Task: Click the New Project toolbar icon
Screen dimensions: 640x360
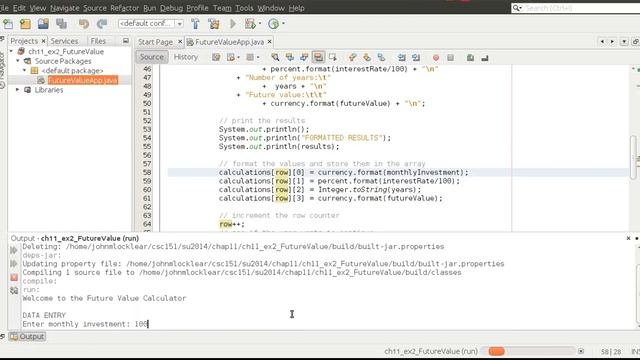Action: tap(25, 24)
